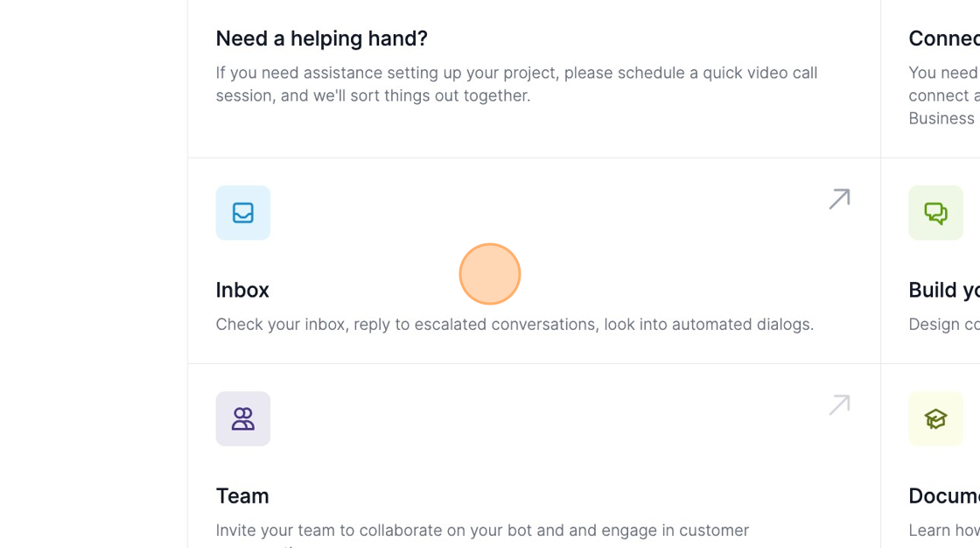The width and height of the screenshot is (980, 548).
Task: Click the 'You need' connect description text
Action: 944,73
